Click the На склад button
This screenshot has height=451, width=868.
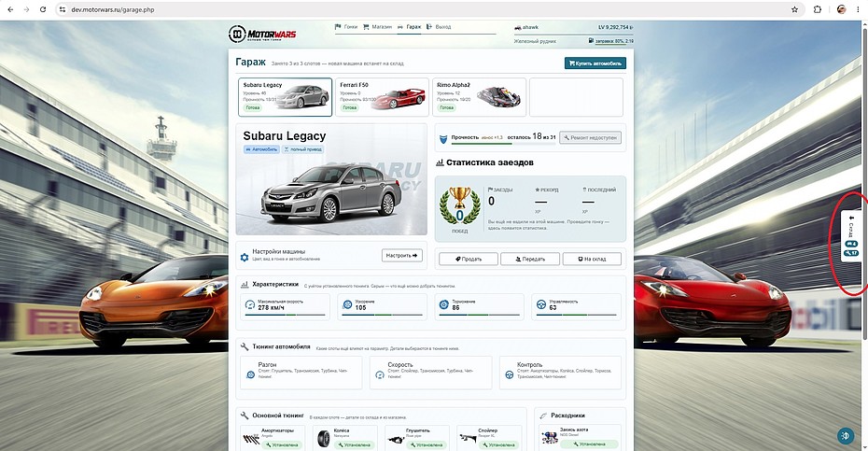[592, 259]
